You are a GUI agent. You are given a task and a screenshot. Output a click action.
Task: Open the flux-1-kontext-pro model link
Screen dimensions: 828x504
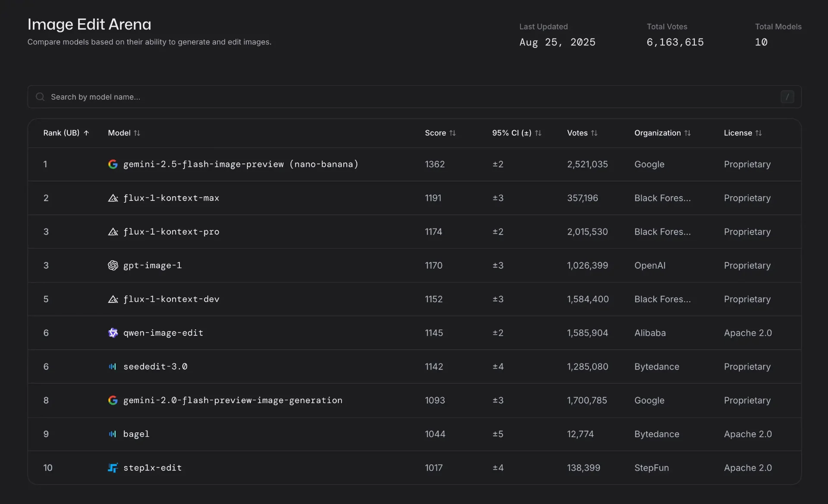[x=171, y=232]
